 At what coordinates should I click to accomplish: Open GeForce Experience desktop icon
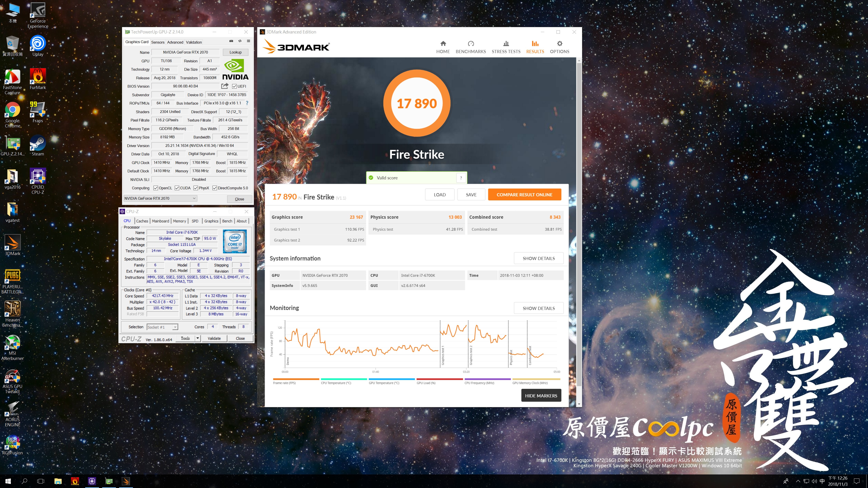tap(38, 15)
